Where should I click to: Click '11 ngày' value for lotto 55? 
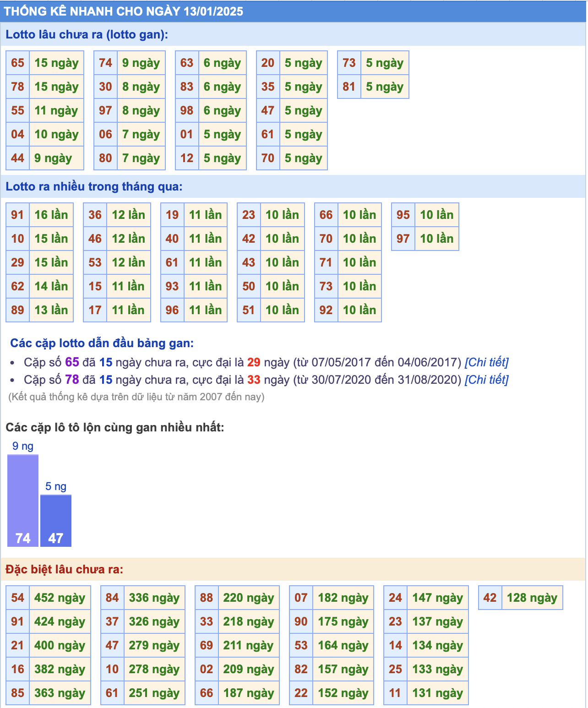[x=57, y=110]
